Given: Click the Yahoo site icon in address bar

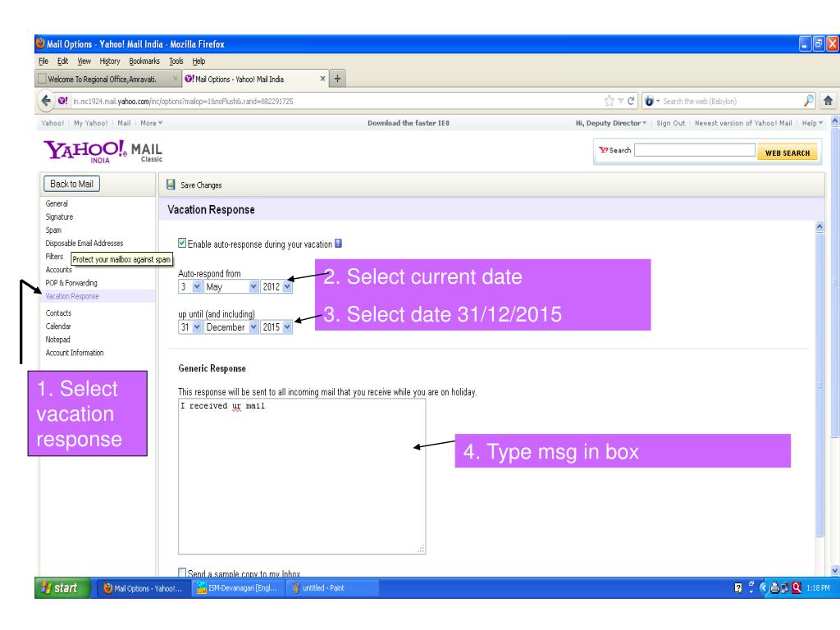Looking at the screenshot, I should 62,101.
